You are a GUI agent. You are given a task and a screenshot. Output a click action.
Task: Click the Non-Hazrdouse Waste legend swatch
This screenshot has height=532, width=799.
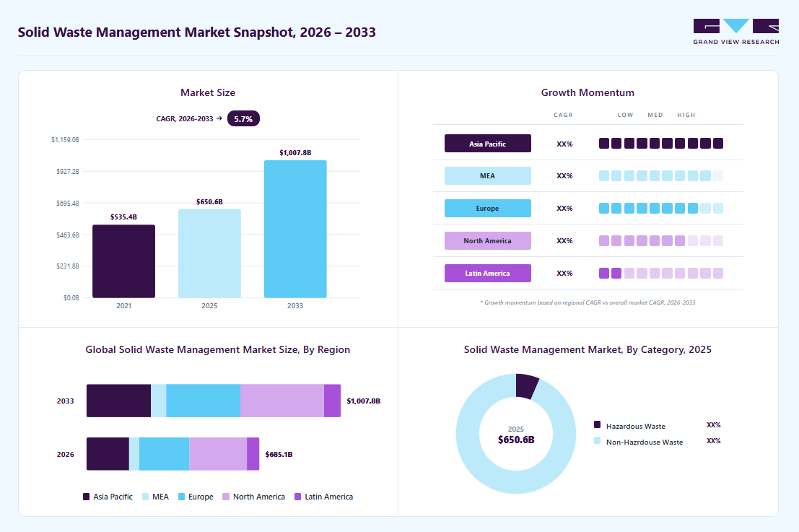point(597,440)
